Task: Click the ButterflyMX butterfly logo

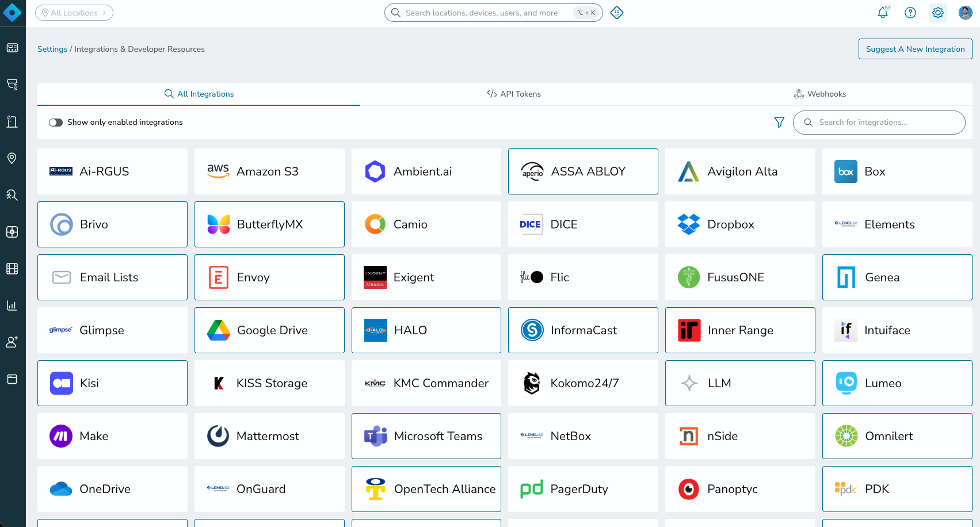Action: [x=219, y=224]
